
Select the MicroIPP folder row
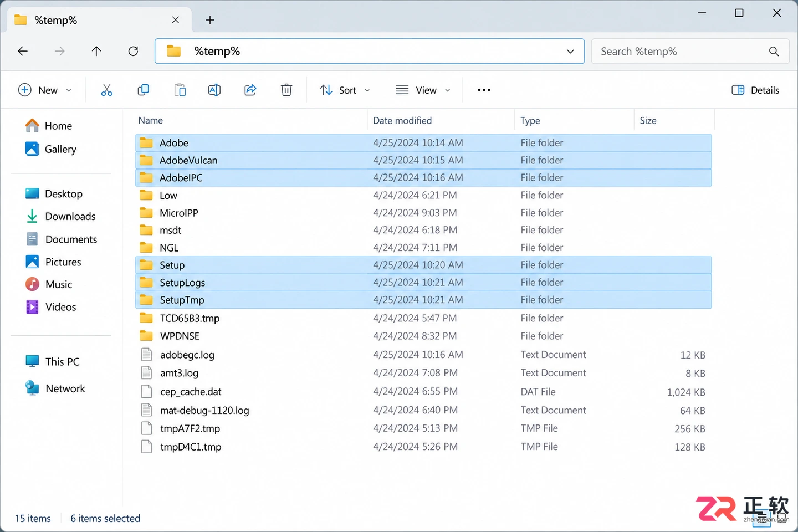tap(423, 213)
